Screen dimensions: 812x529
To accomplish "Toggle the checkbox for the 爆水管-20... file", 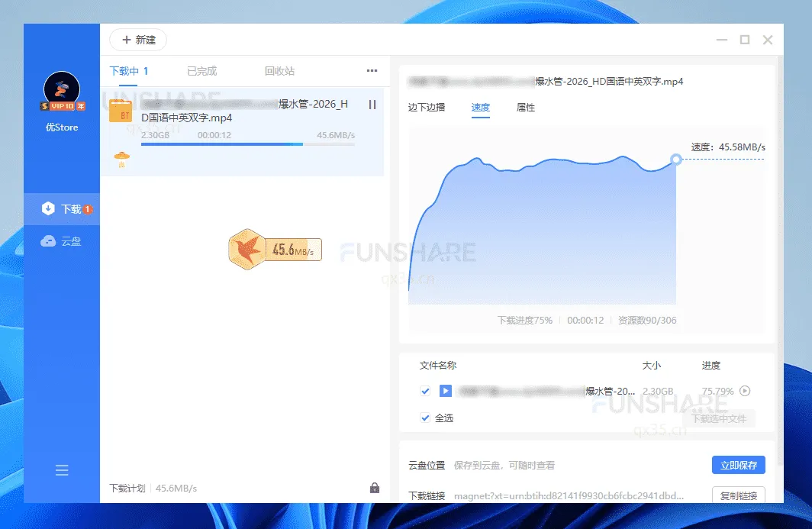I will (425, 391).
